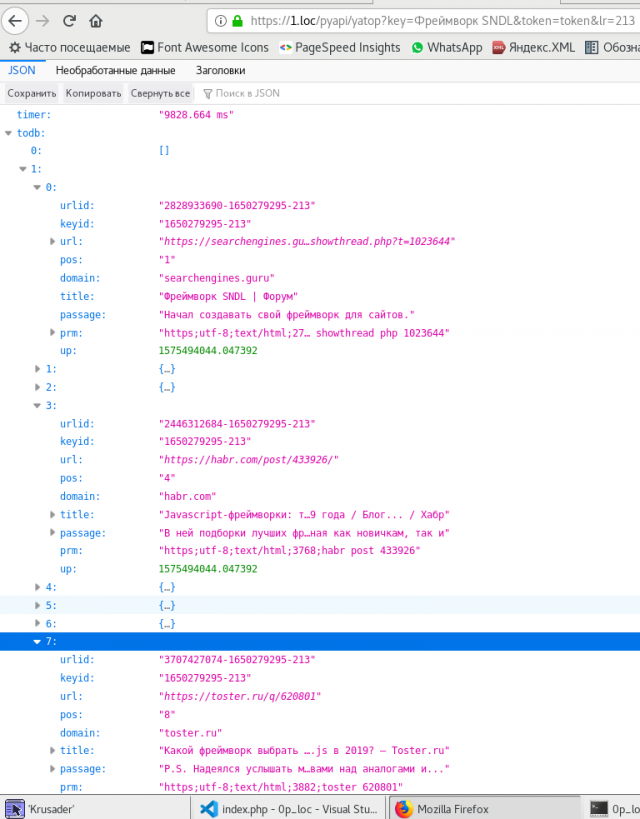
Task: Click Свернуть все button
Action: click(x=160, y=93)
